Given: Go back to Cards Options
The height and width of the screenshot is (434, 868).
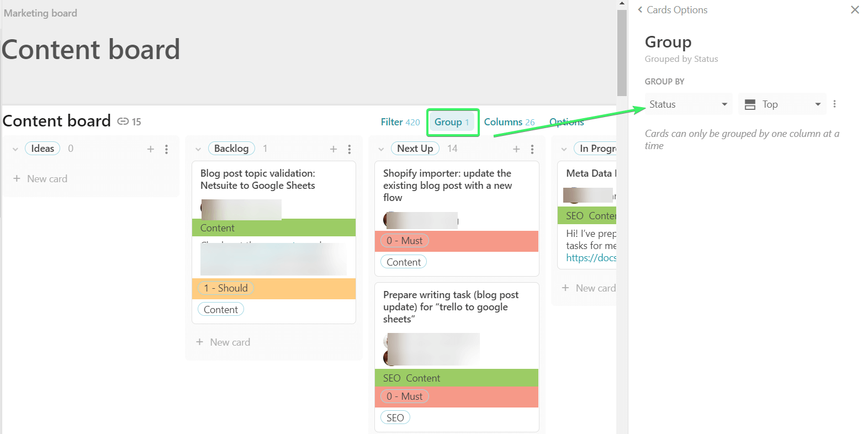Looking at the screenshot, I should (673, 10).
